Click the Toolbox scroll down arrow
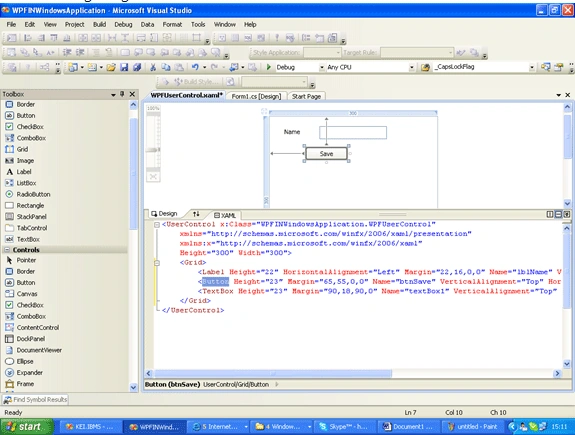575x435 pixels. click(x=133, y=387)
